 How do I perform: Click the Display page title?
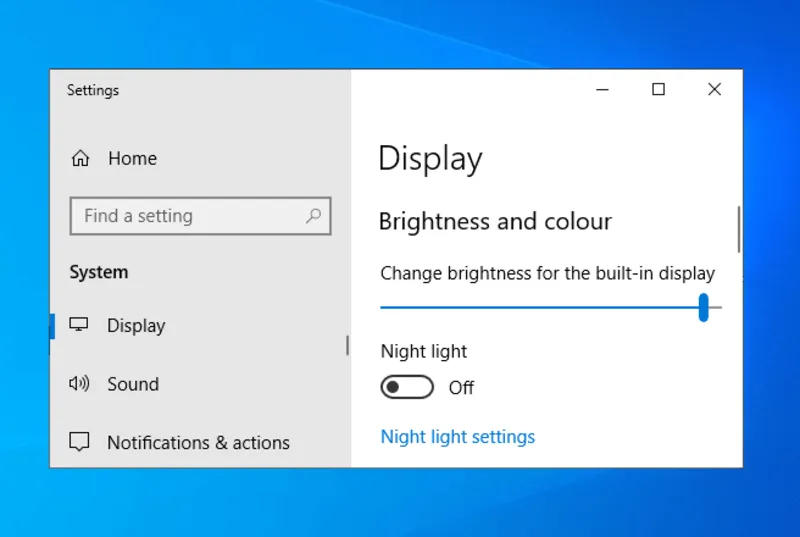(x=430, y=159)
